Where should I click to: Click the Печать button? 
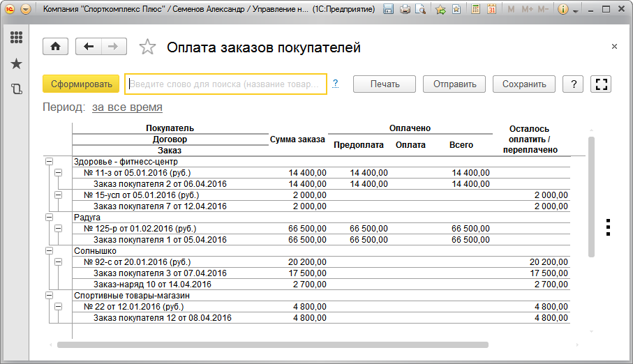[x=385, y=84]
